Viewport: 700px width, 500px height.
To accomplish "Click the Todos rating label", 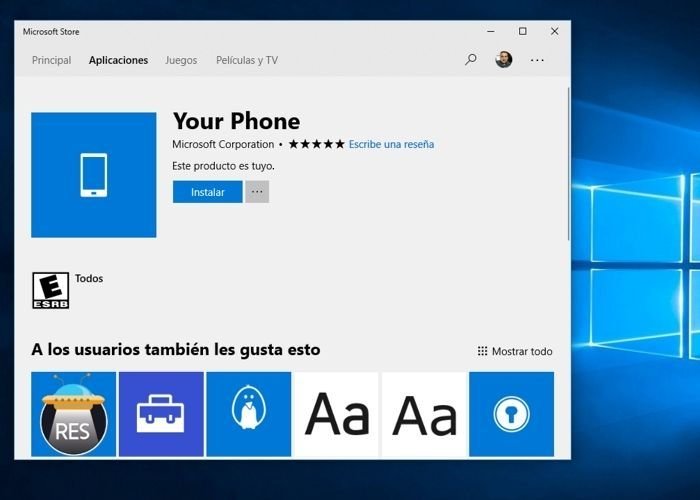I will 89,278.
